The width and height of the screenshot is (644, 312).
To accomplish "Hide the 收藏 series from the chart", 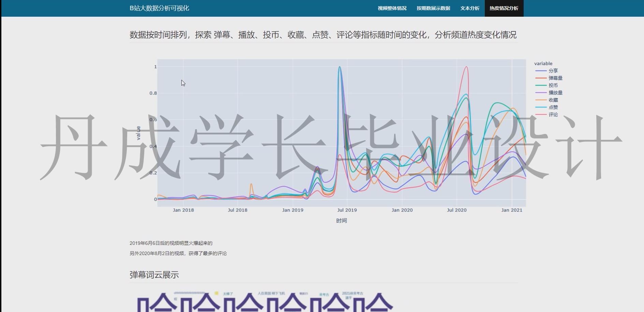I will pos(552,100).
